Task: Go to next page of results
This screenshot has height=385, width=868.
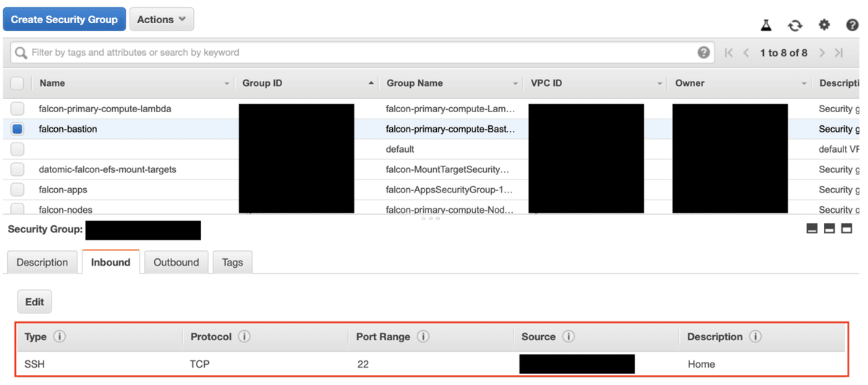Action: tap(822, 53)
